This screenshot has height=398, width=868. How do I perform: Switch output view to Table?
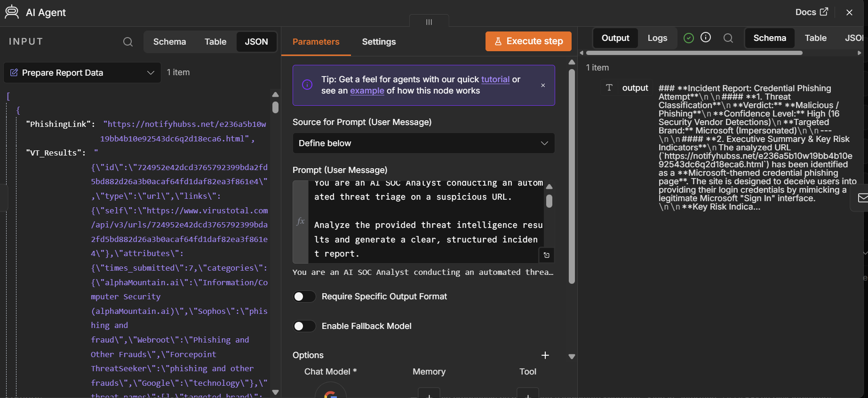pyautogui.click(x=815, y=38)
